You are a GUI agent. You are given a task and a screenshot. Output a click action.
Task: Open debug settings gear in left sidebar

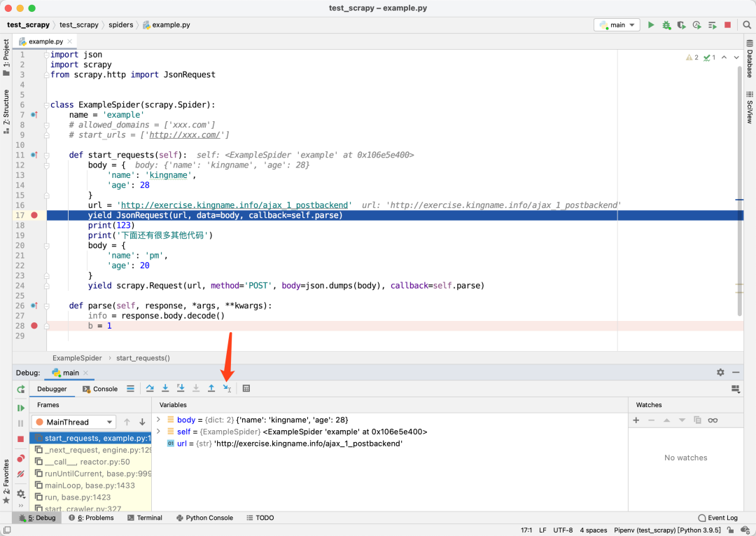click(x=21, y=493)
